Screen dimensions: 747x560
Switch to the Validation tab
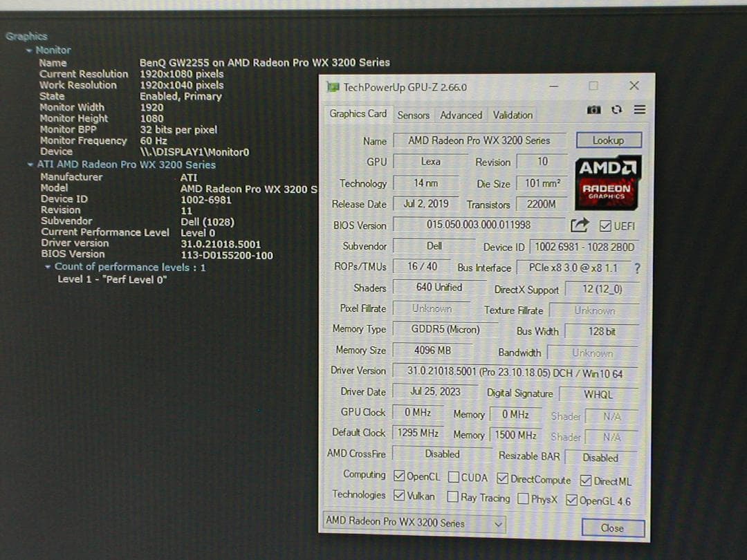pyautogui.click(x=513, y=115)
